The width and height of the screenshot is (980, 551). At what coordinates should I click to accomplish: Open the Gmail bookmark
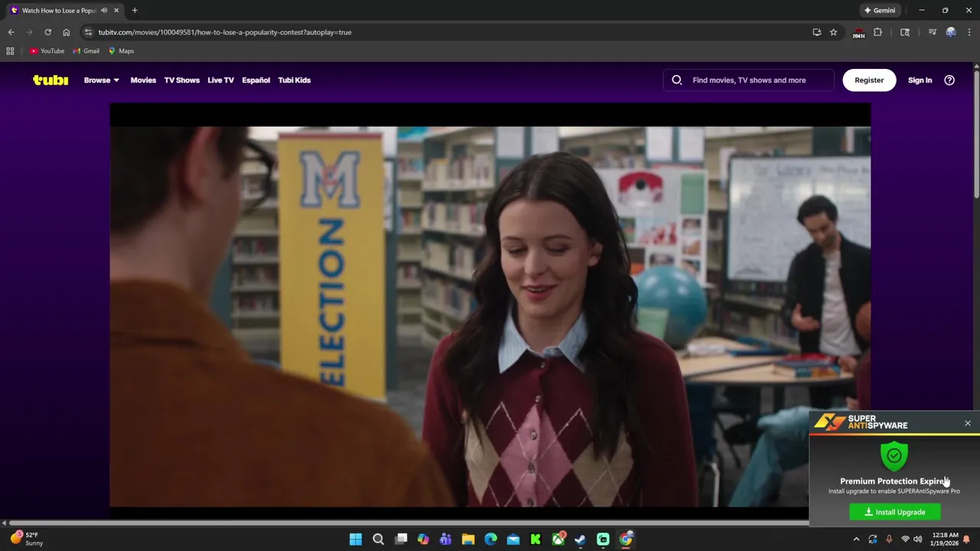click(x=86, y=51)
